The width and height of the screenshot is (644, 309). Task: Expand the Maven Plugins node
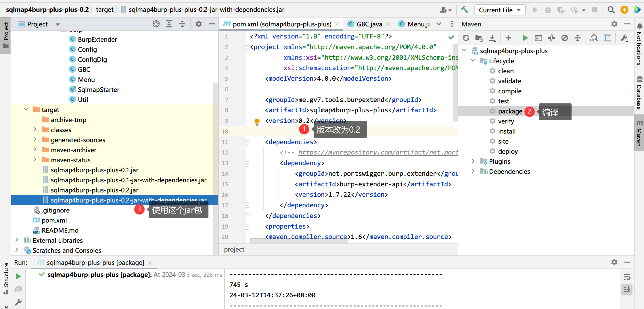click(x=473, y=161)
